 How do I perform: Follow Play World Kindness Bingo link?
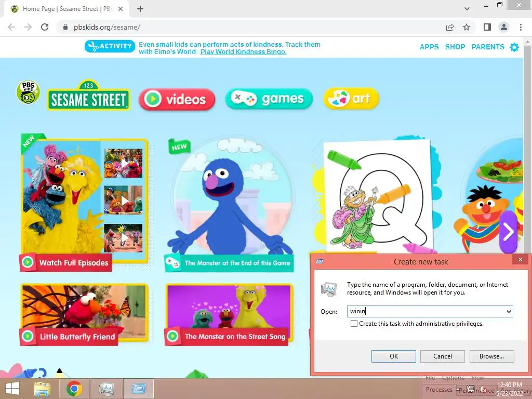click(243, 52)
